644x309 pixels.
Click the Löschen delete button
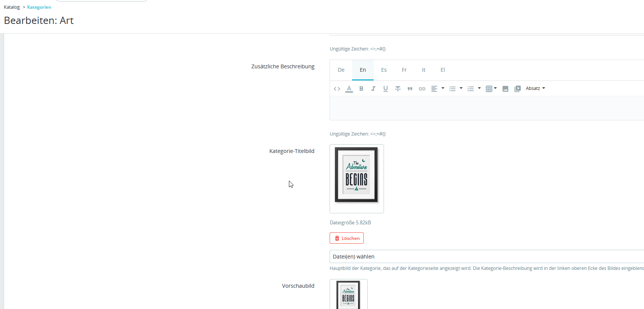pos(347,238)
